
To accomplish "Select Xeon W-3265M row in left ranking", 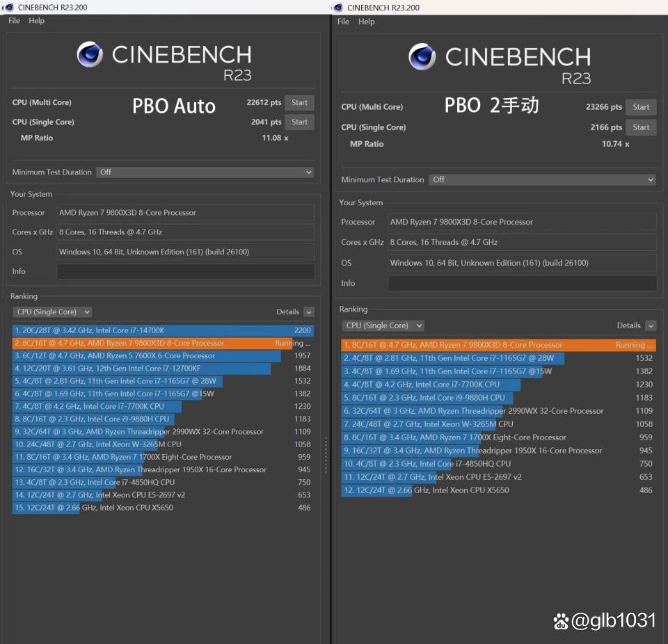I will [x=164, y=444].
